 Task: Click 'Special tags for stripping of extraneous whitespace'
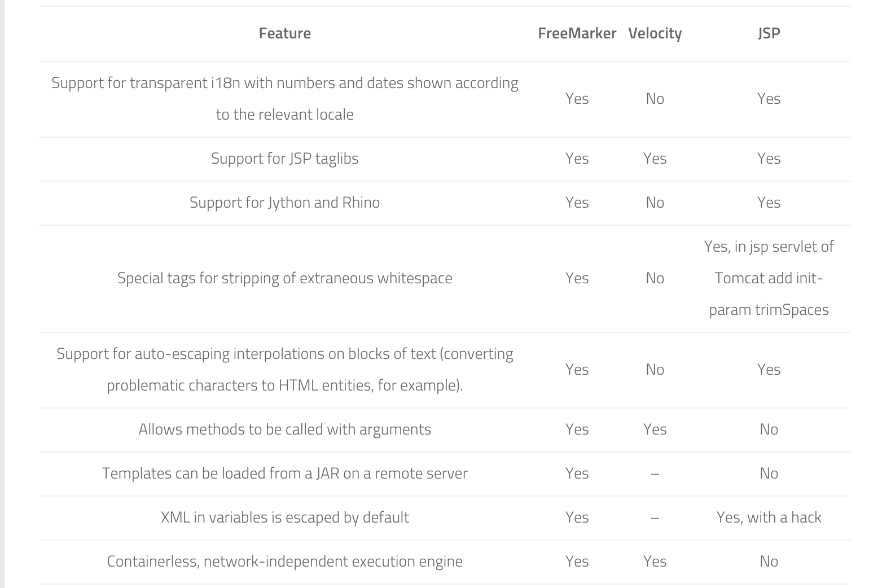284,278
